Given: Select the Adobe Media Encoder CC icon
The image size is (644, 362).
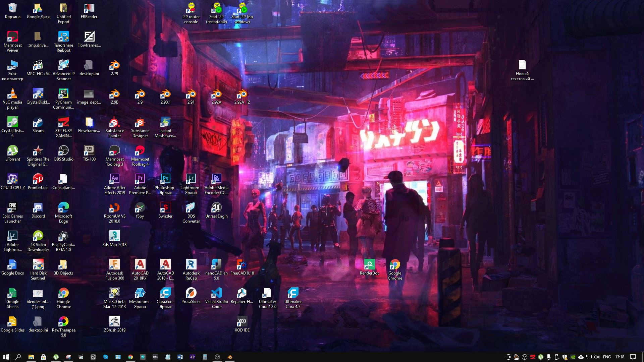Looking at the screenshot, I should pos(216,184).
